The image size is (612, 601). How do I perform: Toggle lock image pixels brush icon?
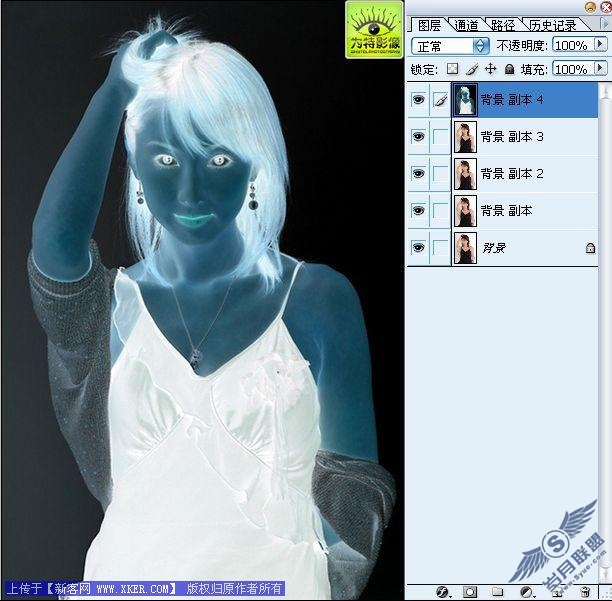click(x=472, y=69)
